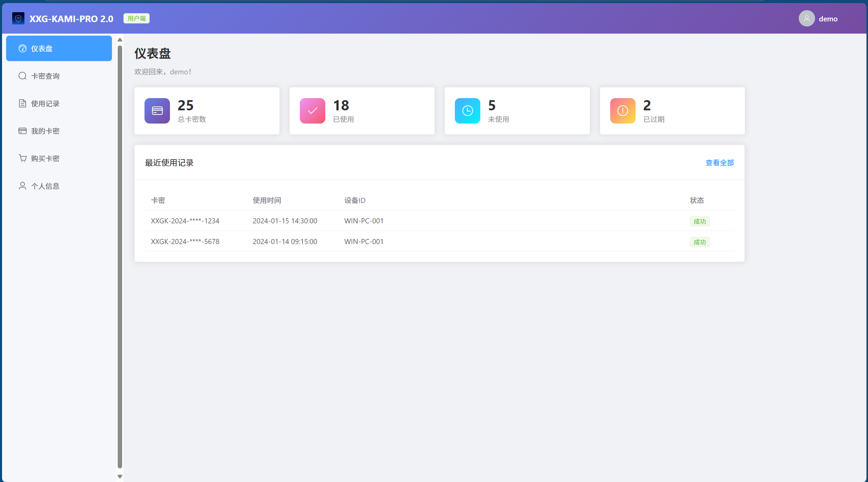
Task: Click the sidebar scrollbar up arrow
Action: (120, 40)
